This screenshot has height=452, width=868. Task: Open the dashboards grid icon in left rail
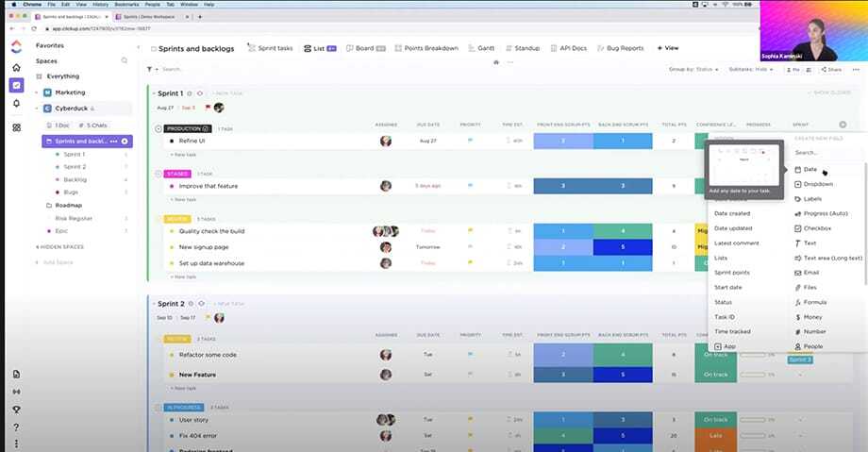(16, 127)
